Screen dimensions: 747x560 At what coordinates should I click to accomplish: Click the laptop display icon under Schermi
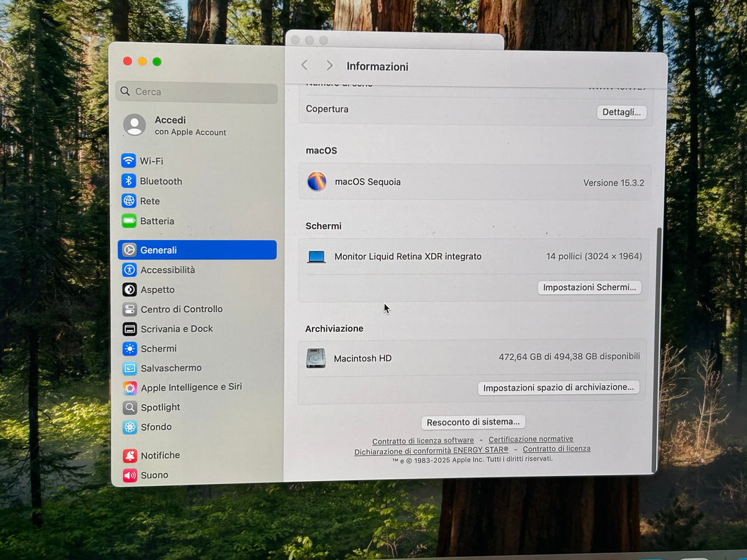[x=316, y=257]
